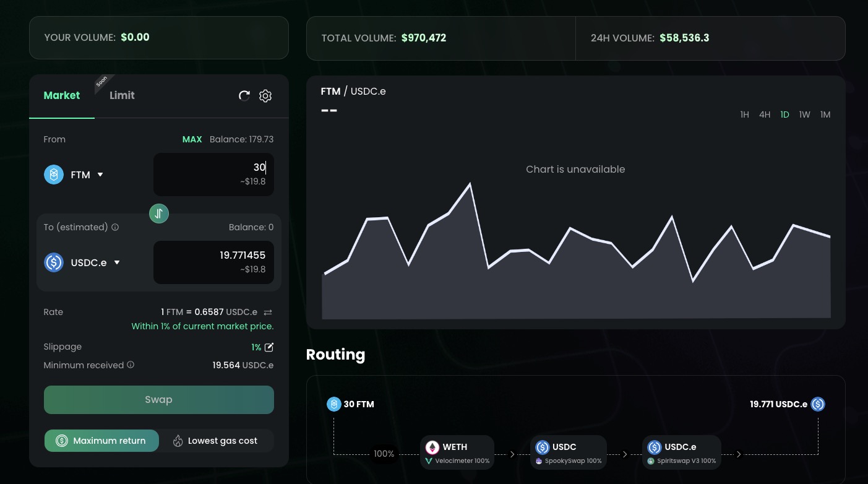Click the WETH Velocimeter routing node
The height and width of the screenshot is (484, 868).
[457, 452]
